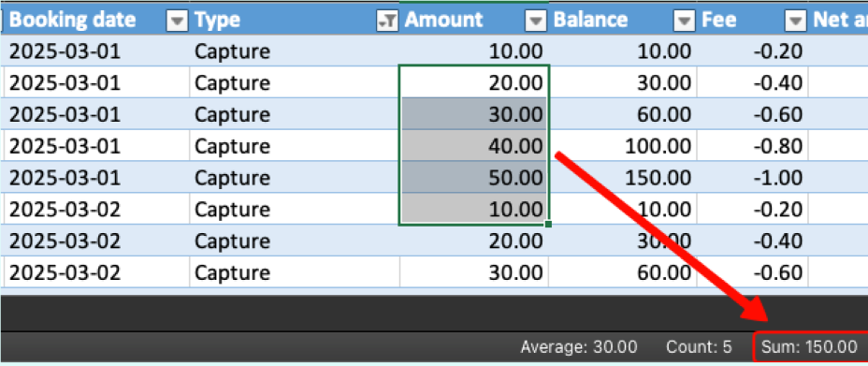The image size is (868, 366).
Task: Click the Sum: 150.00 status bar entry
Action: 809,347
